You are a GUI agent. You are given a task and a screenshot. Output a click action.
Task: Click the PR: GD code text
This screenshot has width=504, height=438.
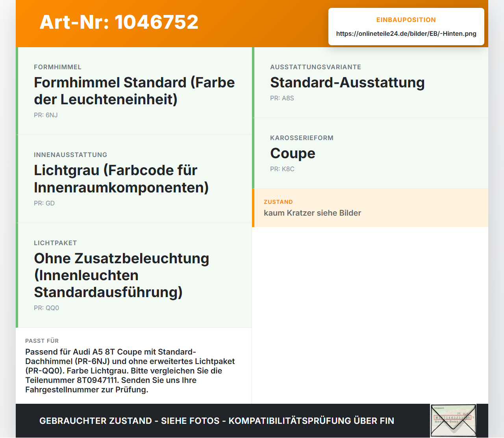point(44,203)
